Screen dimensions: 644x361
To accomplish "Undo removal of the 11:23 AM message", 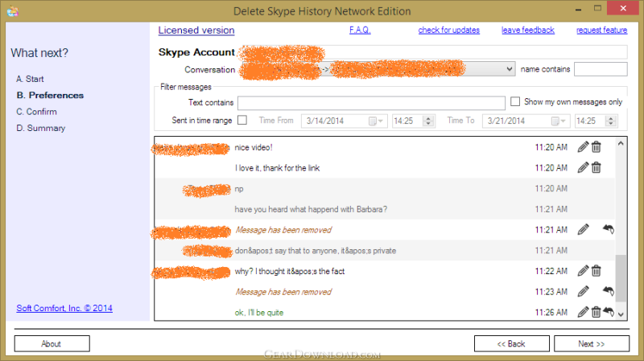I will tap(609, 291).
